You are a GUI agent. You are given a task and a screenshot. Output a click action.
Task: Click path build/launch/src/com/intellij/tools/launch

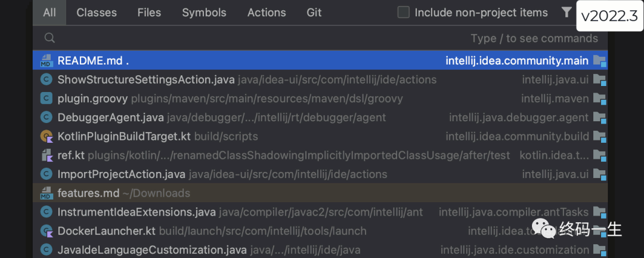click(263, 231)
